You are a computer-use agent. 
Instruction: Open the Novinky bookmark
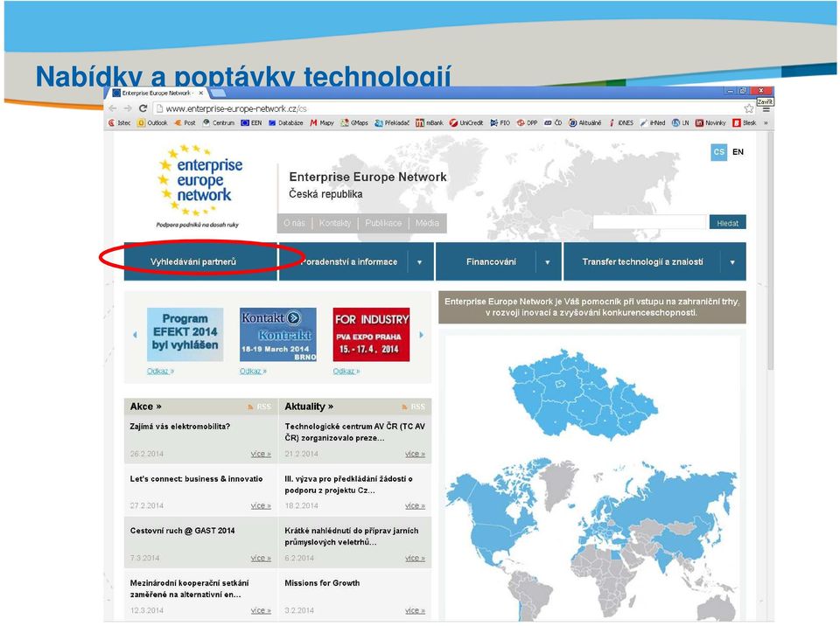(x=710, y=122)
